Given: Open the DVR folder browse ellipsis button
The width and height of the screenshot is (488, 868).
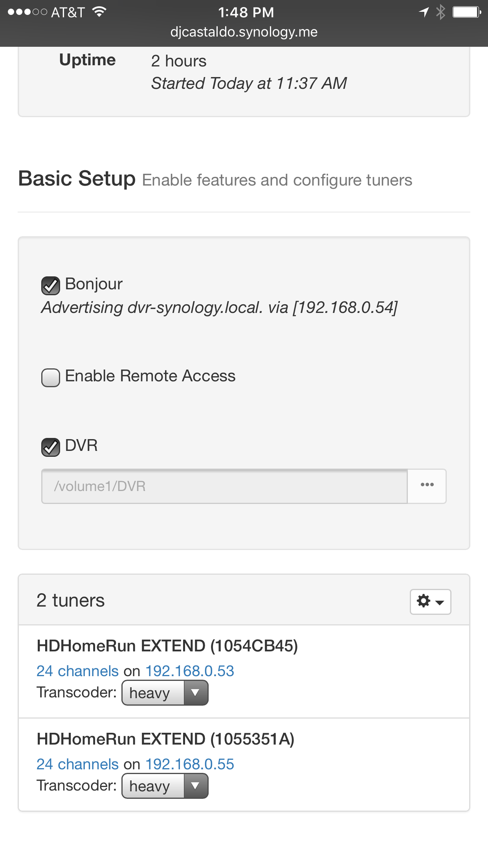Looking at the screenshot, I should point(427,486).
